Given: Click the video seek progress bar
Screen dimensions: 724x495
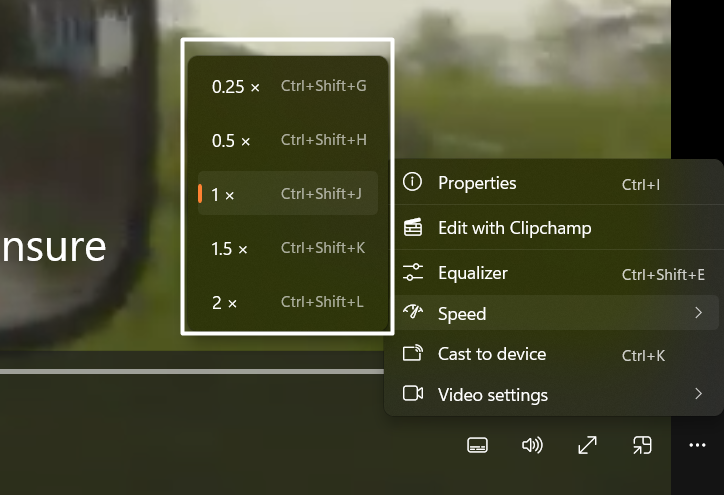Looking at the screenshot, I should (190, 371).
